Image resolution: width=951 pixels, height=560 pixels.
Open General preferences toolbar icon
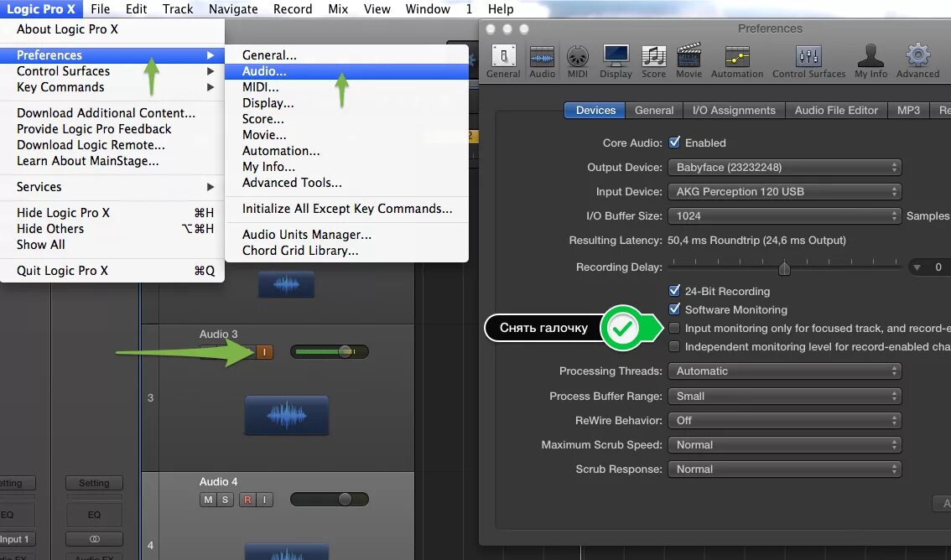tap(503, 61)
